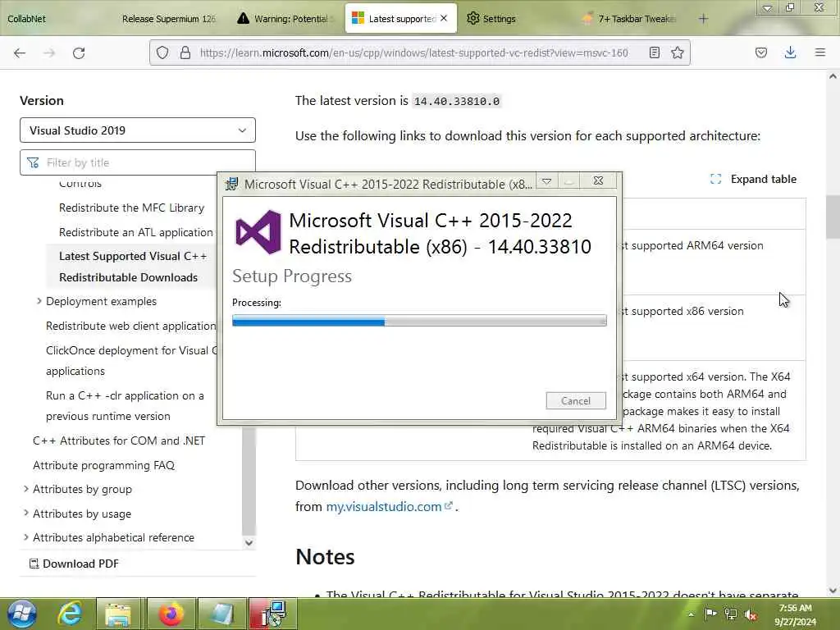Image resolution: width=840 pixels, height=630 pixels.
Task: Open the notepad-like taskbar app
Action: (221, 614)
